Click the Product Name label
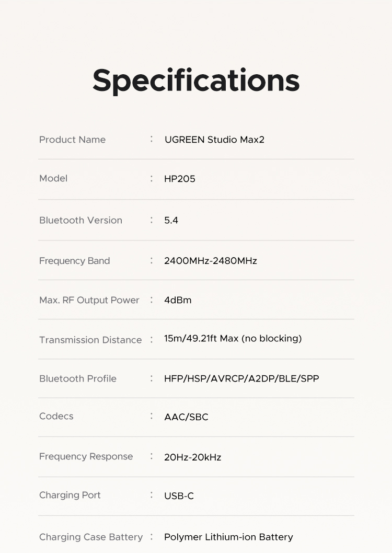The height and width of the screenshot is (553, 392). (x=72, y=140)
